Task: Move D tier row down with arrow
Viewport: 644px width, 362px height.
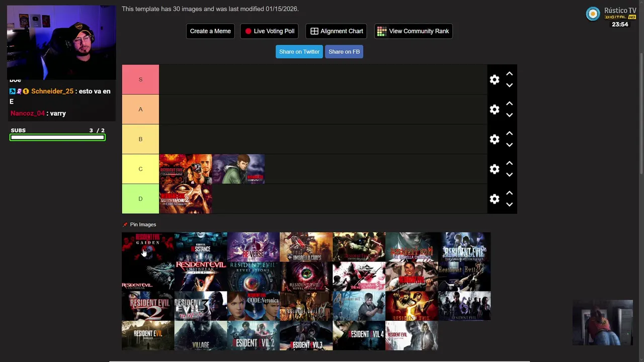Action: coord(509,205)
